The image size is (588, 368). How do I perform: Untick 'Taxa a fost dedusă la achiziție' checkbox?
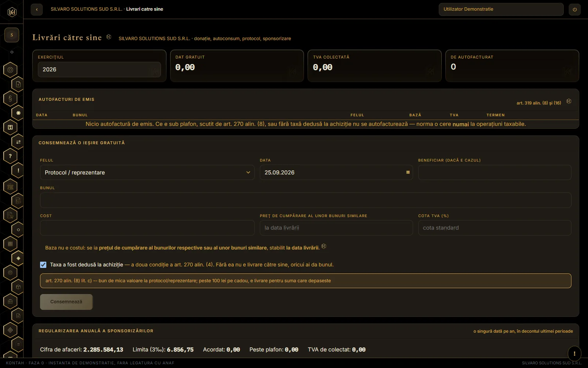pos(43,265)
